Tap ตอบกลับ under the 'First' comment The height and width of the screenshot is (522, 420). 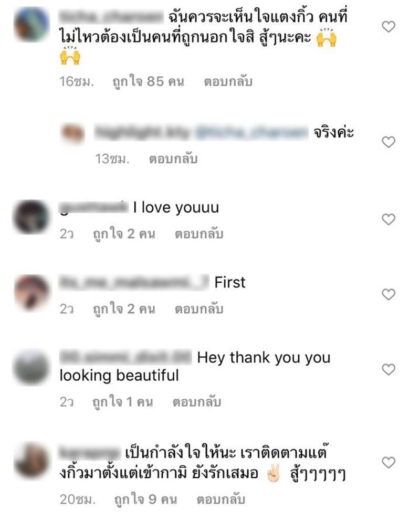point(199,309)
